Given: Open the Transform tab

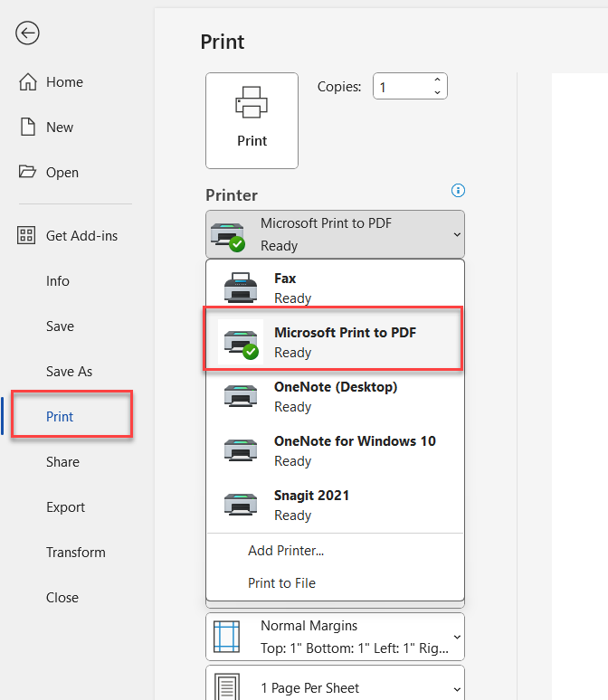Looking at the screenshot, I should (76, 553).
